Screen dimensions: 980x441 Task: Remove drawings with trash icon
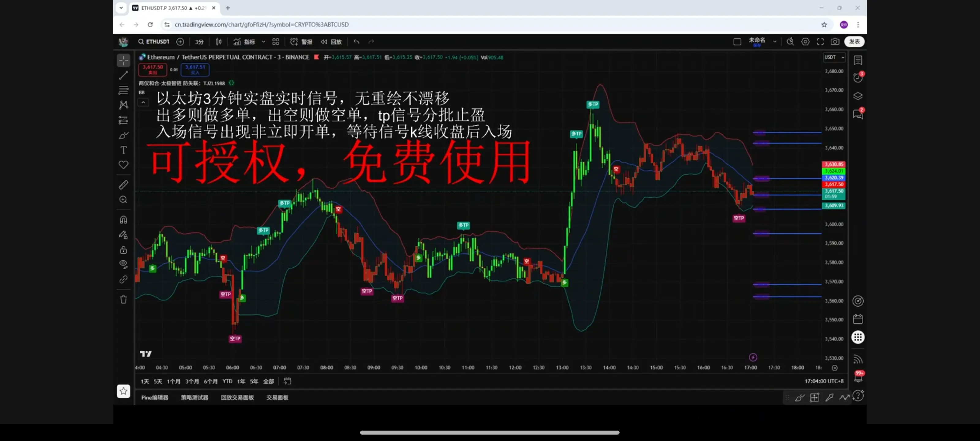pyautogui.click(x=123, y=300)
